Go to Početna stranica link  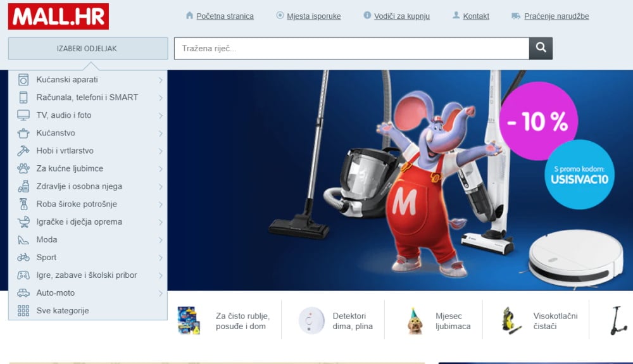pyautogui.click(x=225, y=16)
